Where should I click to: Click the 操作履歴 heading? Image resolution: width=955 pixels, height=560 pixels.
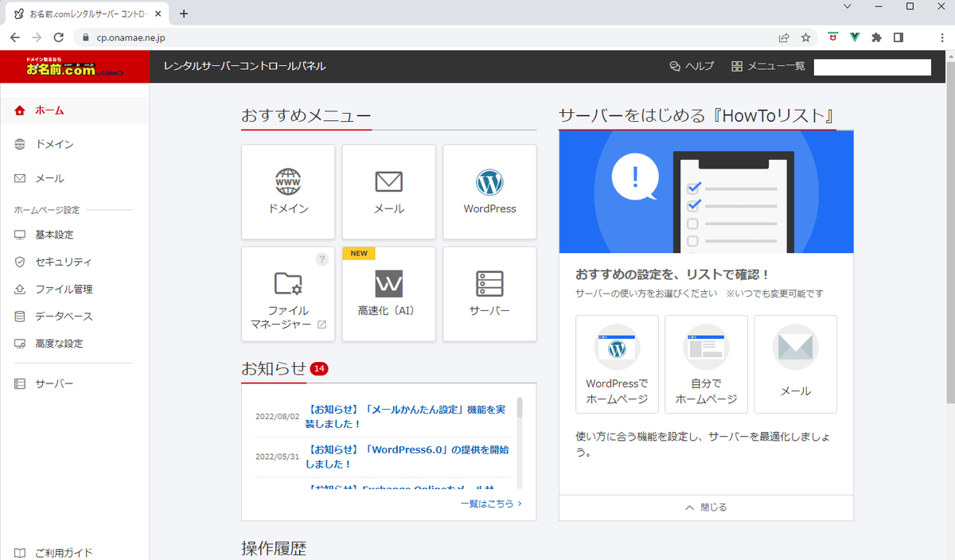274,548
